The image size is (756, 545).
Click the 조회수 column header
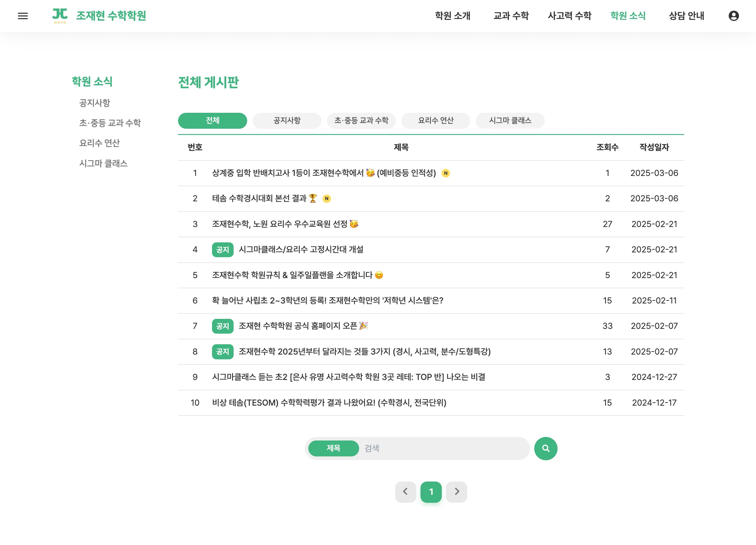pyautogui.click(x=607, y=147)
